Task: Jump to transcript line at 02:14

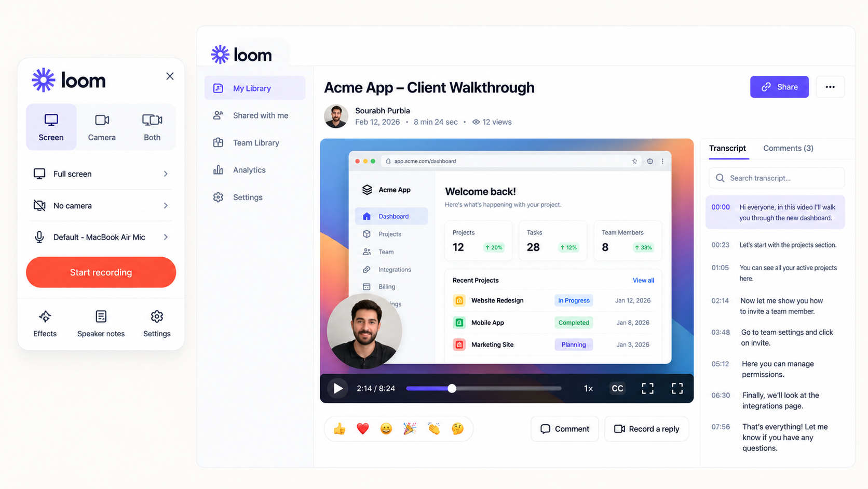Action: [775, 306]
